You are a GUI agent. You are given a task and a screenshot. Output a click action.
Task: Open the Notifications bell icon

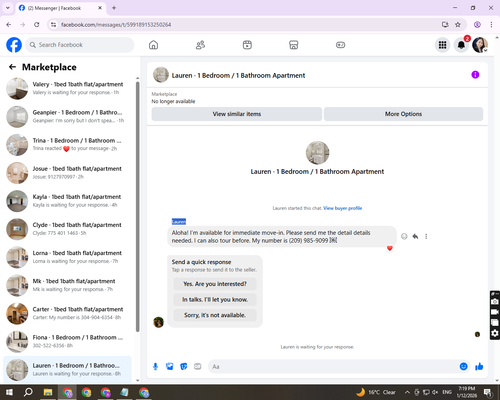tap(461, 45)
